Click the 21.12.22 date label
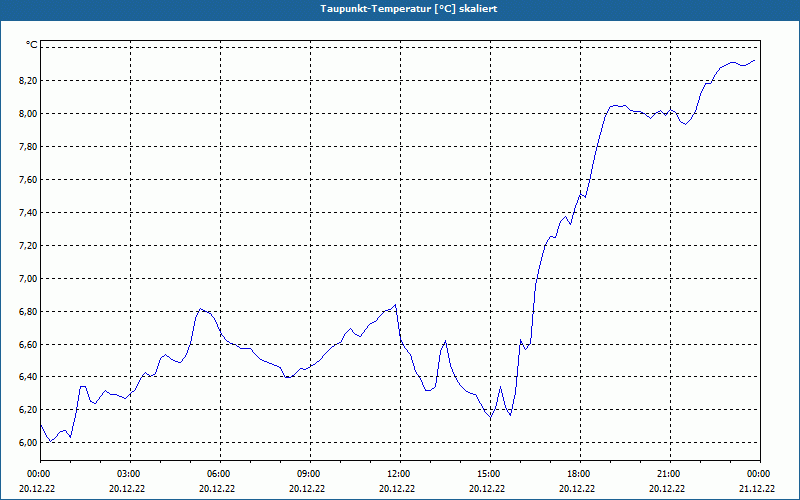 coord(757,488)
